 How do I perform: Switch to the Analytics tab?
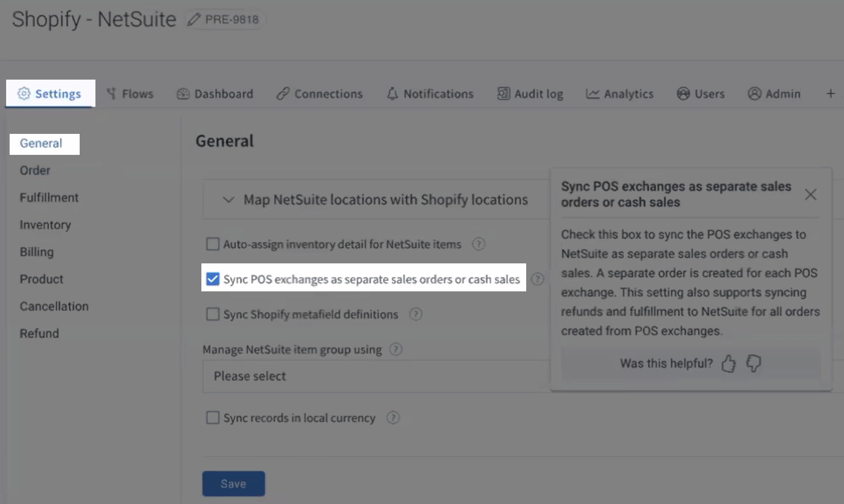[619, 94]
